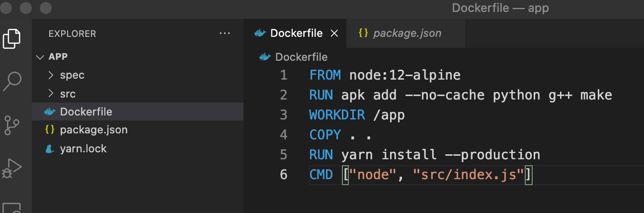Image resolution: width=644 pixels, height=213 pixels.
Task: Expand the src folder
Action: (x=51, y=94)
